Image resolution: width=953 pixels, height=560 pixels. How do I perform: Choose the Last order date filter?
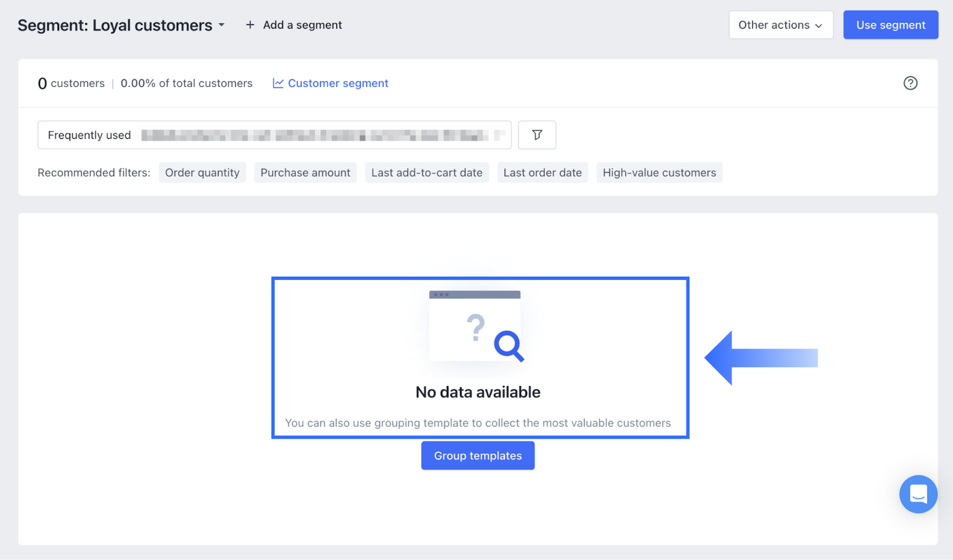tap(542, 173)
